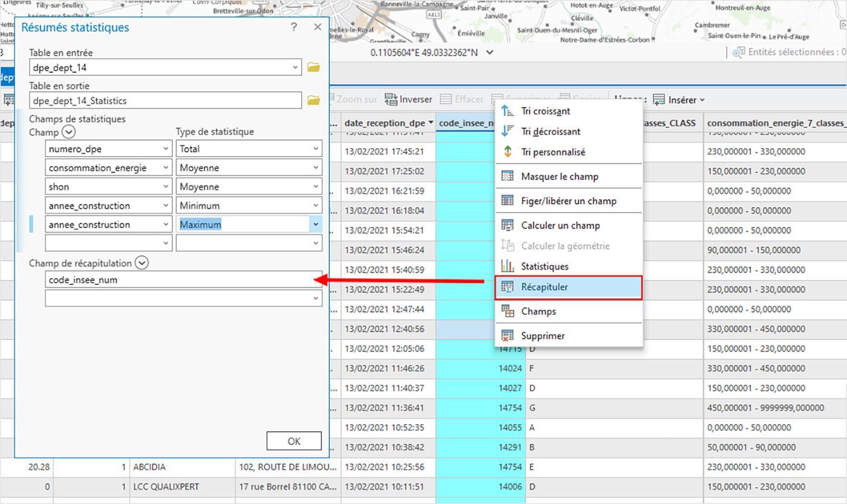Click the 50,000001 - 90,000000 cell
Screen dimensions: 847x504
pos(776,447)
